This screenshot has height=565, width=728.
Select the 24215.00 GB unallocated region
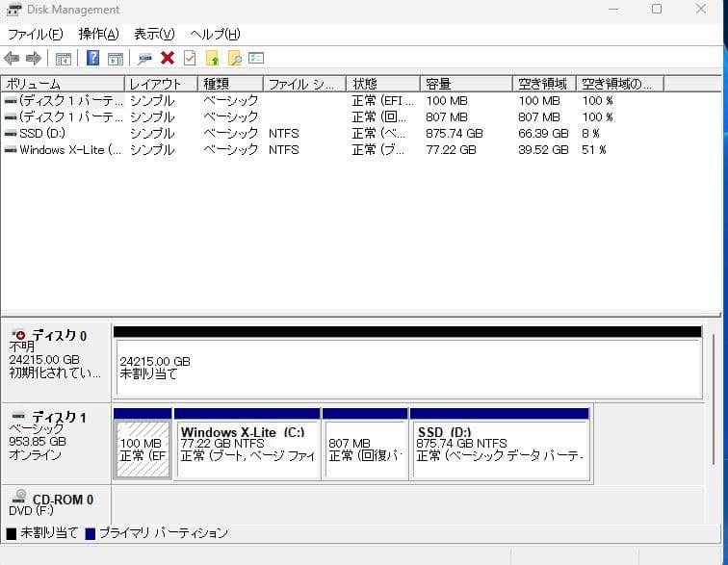[x=407, y=362]
